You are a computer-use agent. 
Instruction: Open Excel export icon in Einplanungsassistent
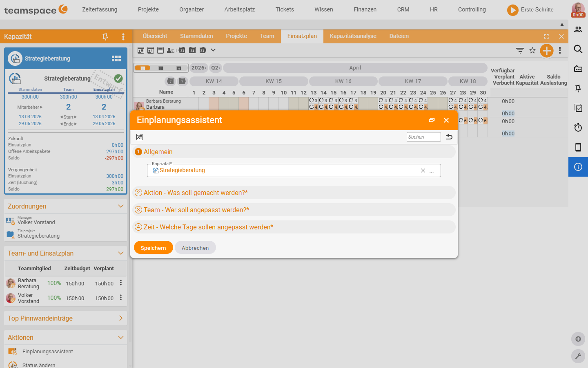click(x=140, y=137)
